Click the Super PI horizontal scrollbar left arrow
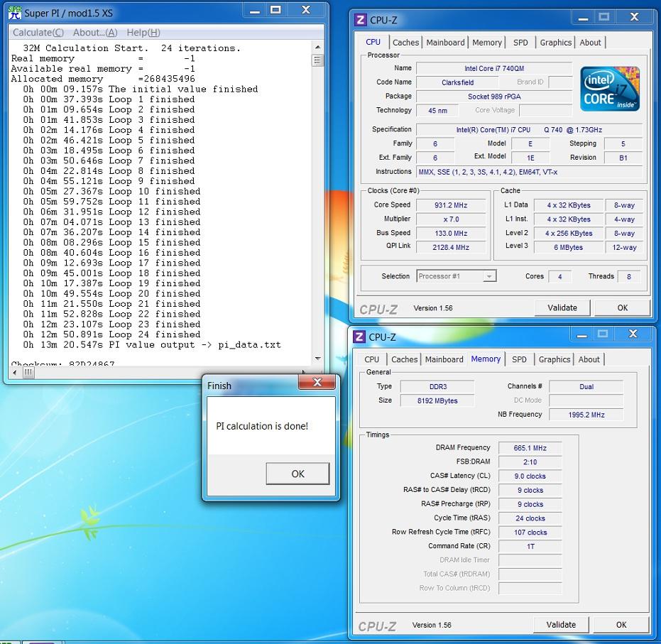 [x=15, y=372]
